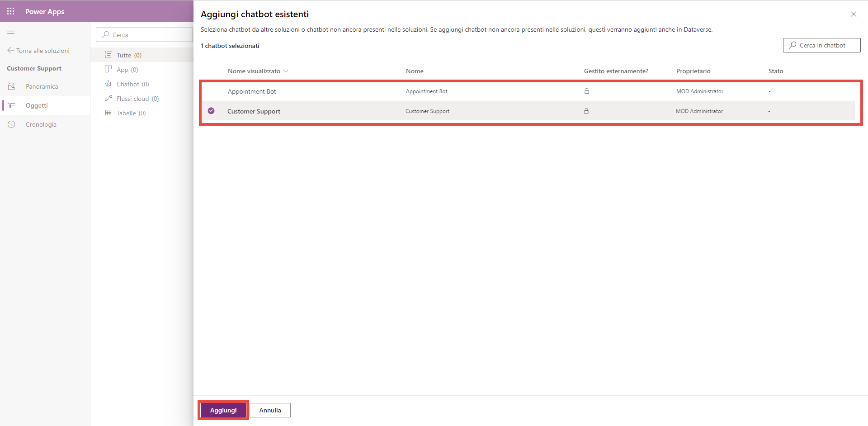Go back via Torna alle soluzioni
868x426 pixels.
point(38,51)
